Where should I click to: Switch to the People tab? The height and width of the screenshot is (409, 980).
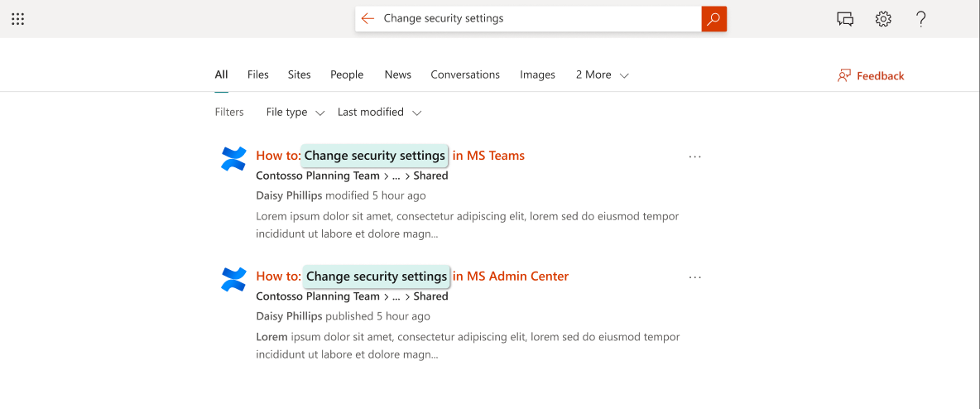coord(347,75)
